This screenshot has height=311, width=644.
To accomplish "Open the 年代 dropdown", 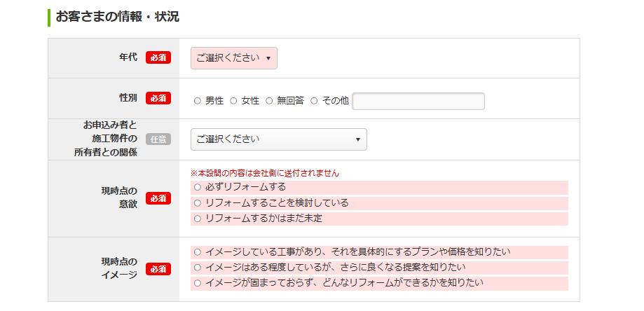I will point(233,58).
